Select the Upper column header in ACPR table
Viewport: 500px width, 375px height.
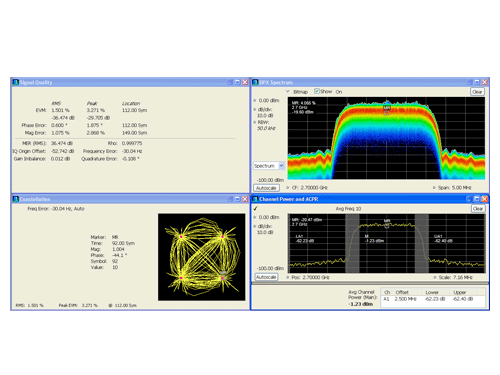pyautogui.click(x=460, y=292)
